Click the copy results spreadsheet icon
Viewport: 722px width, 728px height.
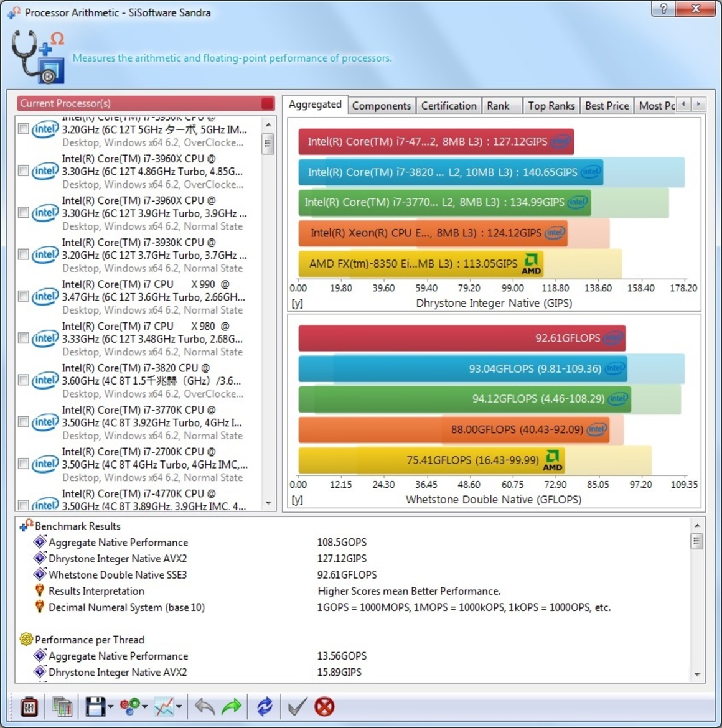coord(61,707)
